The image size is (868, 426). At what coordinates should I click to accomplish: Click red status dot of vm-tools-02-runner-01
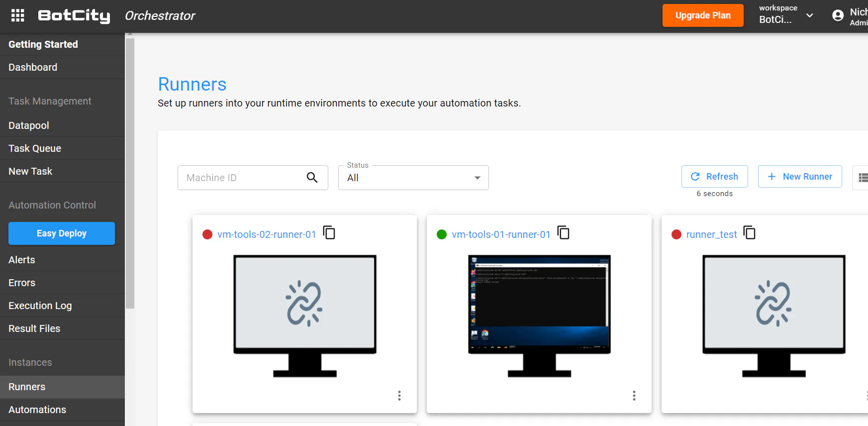[207, 234]
